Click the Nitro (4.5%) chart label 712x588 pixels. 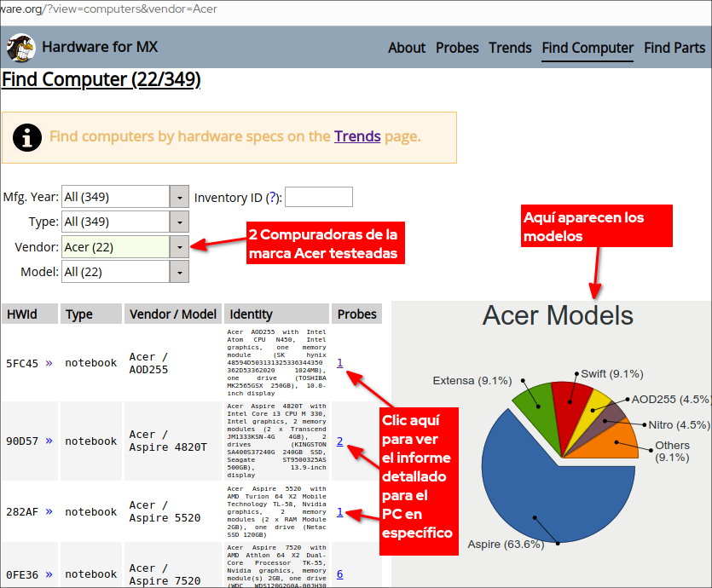click(x=679, y=424)
